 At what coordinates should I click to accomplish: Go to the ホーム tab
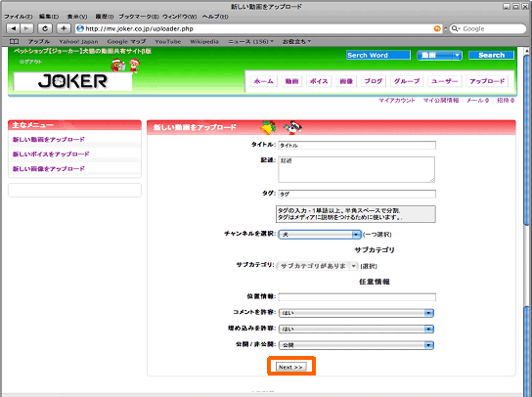pyautogui.click(x=264, y=81)
